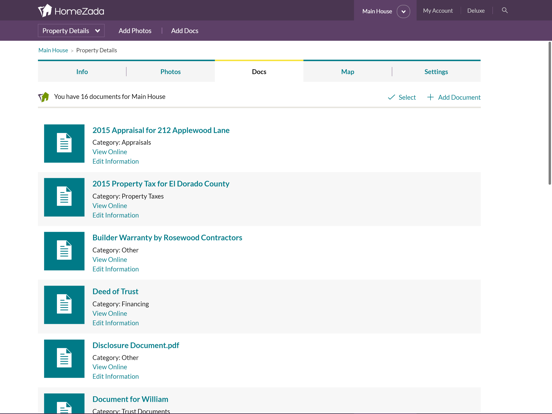Switch to the Map tab
552x414 pixels.
[347, 71]
